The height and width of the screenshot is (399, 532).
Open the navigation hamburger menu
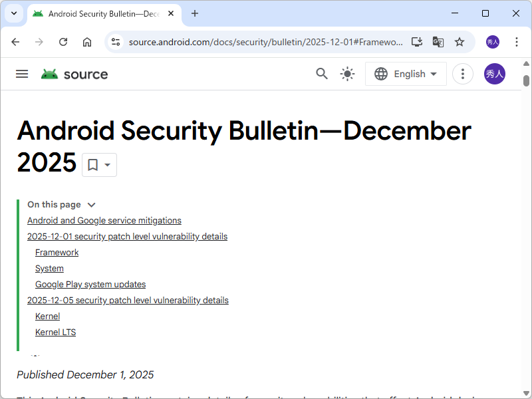click(22, 74)
